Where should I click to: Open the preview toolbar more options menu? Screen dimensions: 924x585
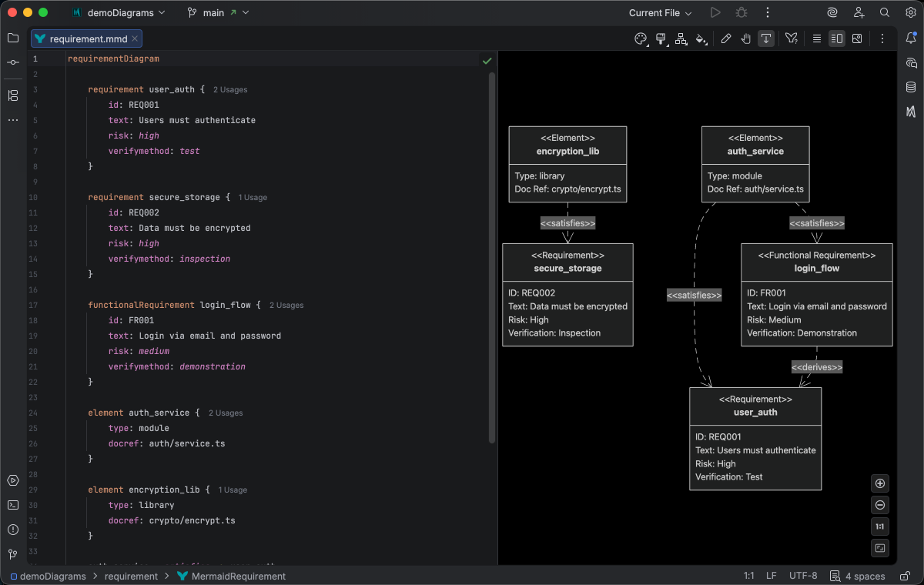click(x=882, y=38)
